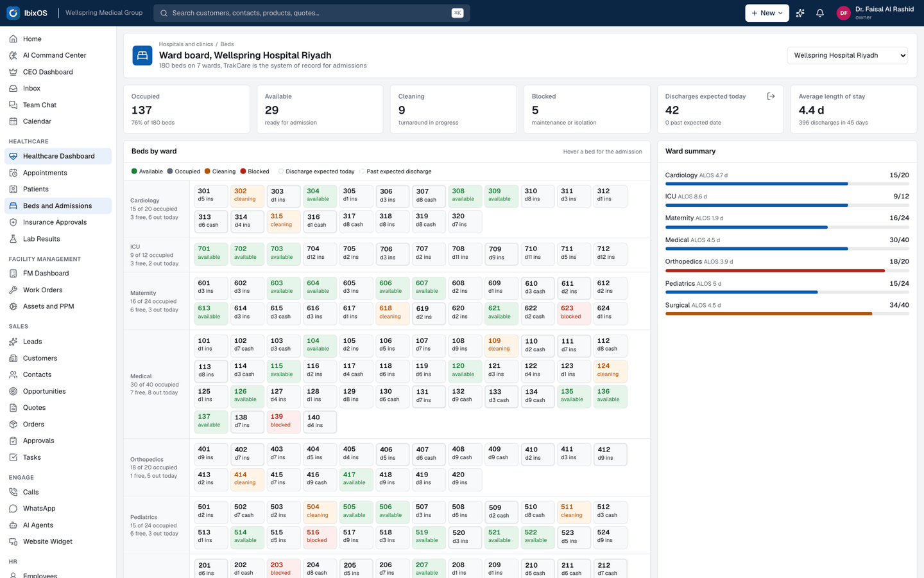This screenshot has height=578, width=924.
Task: Open notifications with the bell icon
Action: pos(820,13)
